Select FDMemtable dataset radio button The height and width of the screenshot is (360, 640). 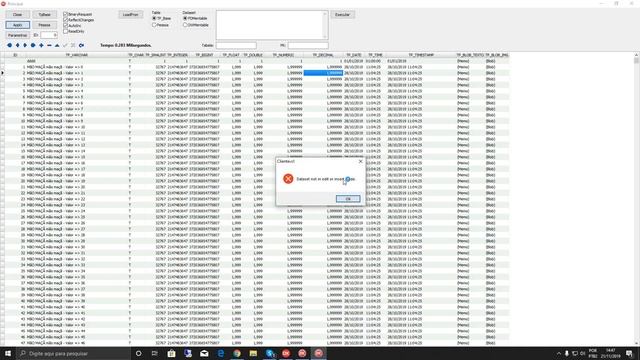coord(185,18)
